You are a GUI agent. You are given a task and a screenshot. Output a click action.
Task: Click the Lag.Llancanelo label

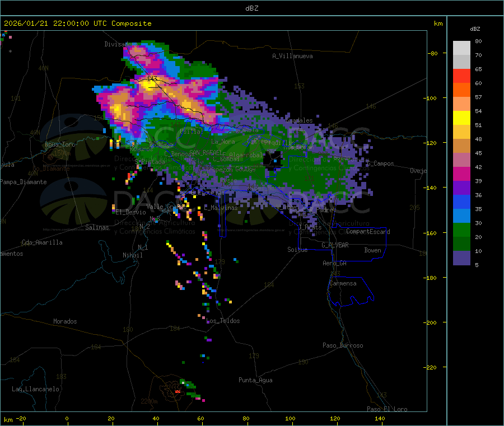(36, 389)
